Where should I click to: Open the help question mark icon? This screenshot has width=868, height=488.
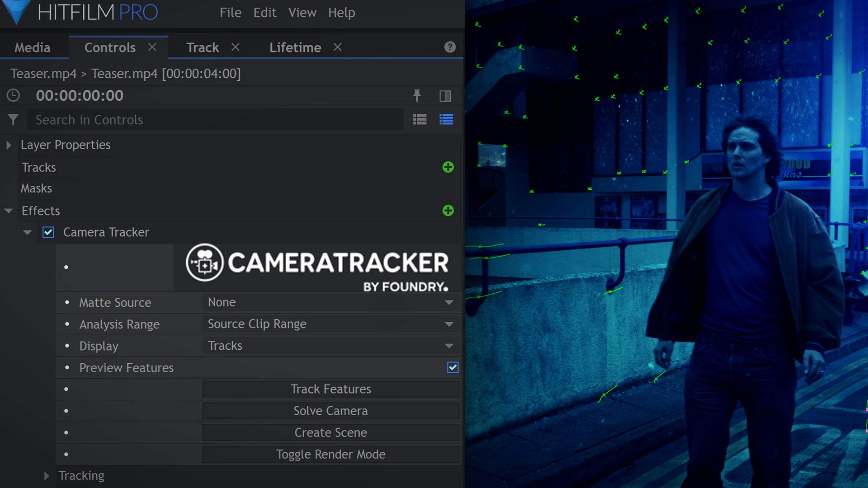click(449, 47)
